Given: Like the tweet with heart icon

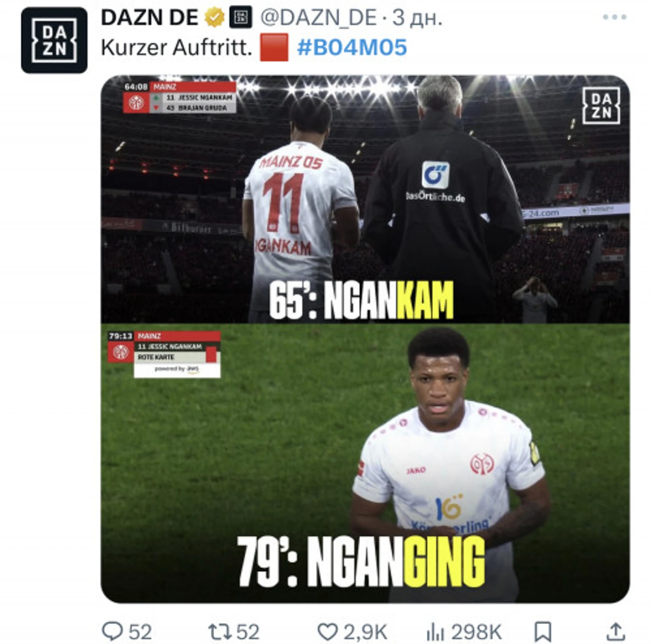Looking at the screenshot, I should coord(327,632).
